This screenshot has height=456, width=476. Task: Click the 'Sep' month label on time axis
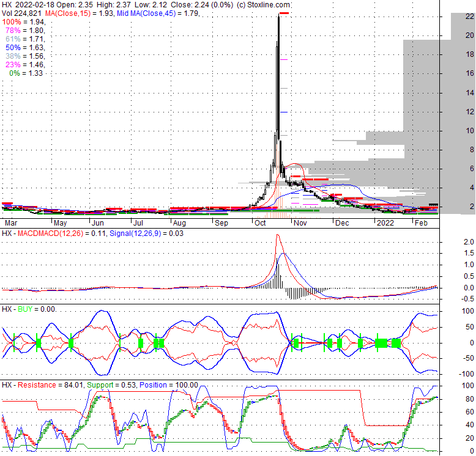tap(221, 223)
